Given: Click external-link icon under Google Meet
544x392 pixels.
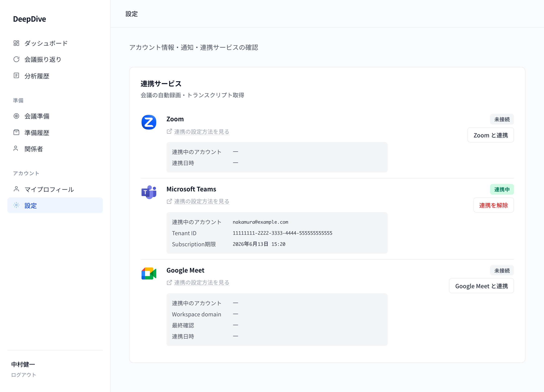Looking at the screenshot, I should pyautogui.click(x=169, y=282).
